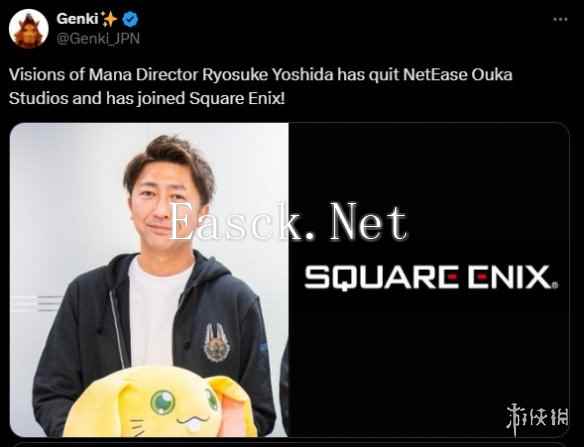Select "Ryosuke Yoshida" in the tweet text
The image size is (584, 447).
point(268,75)
